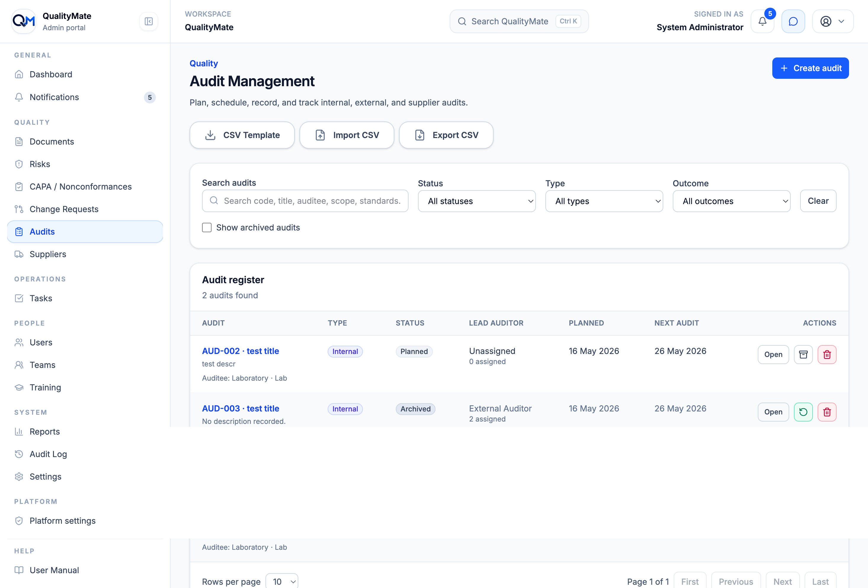Click the Planned status badge

414,352
